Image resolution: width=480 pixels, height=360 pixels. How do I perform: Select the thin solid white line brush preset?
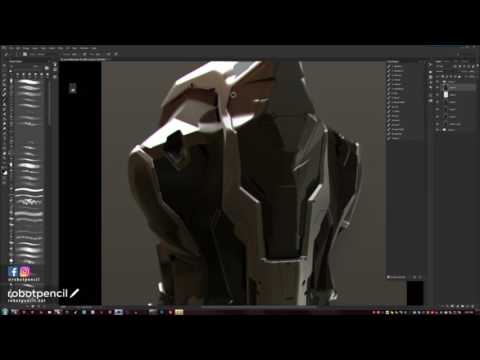click(29, 190)
